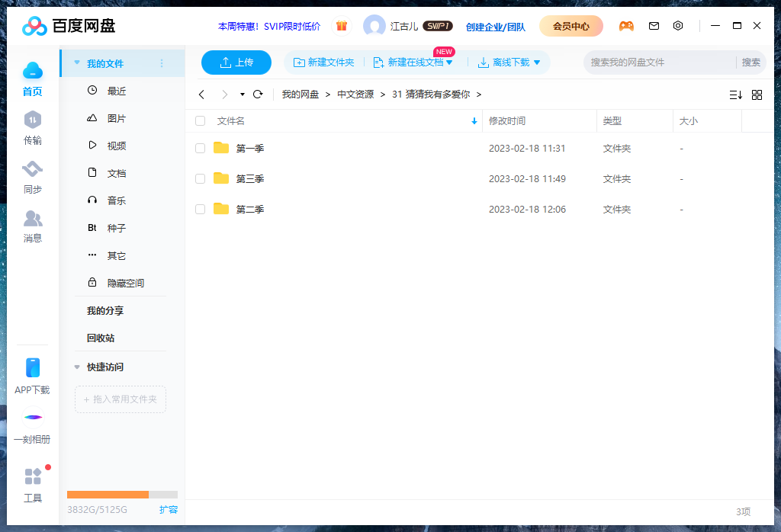Switch to grid view mode
This screenshot has height=532, width=781.
coord(757,95)
